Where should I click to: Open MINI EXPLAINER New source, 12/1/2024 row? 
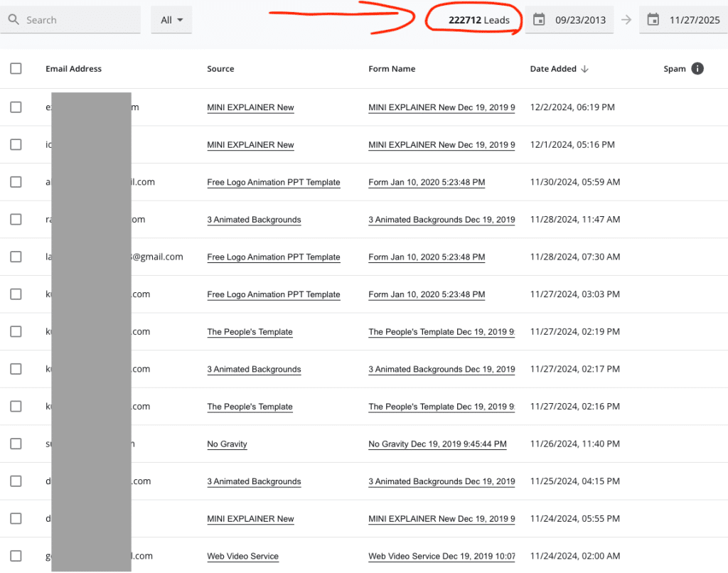pyautogui.click(x=250, y=145)
